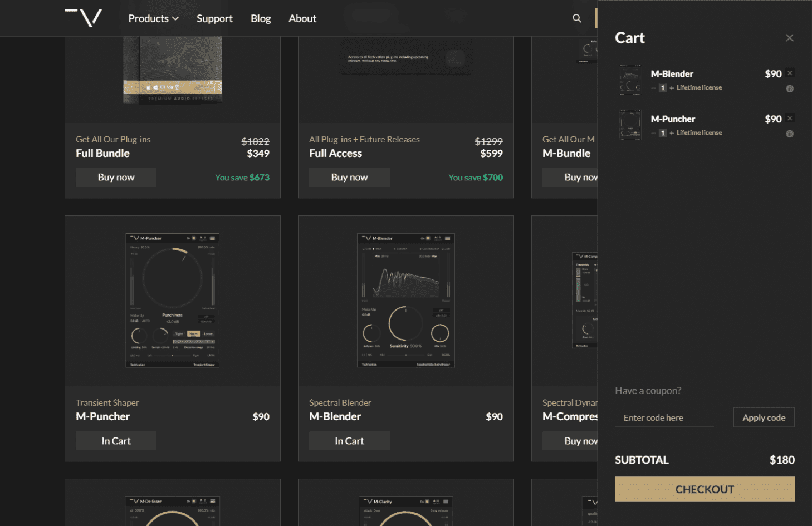Viewport: 812px width, 526px height.
Task: Show info for M-Puncher license
Action: point(790,134)
